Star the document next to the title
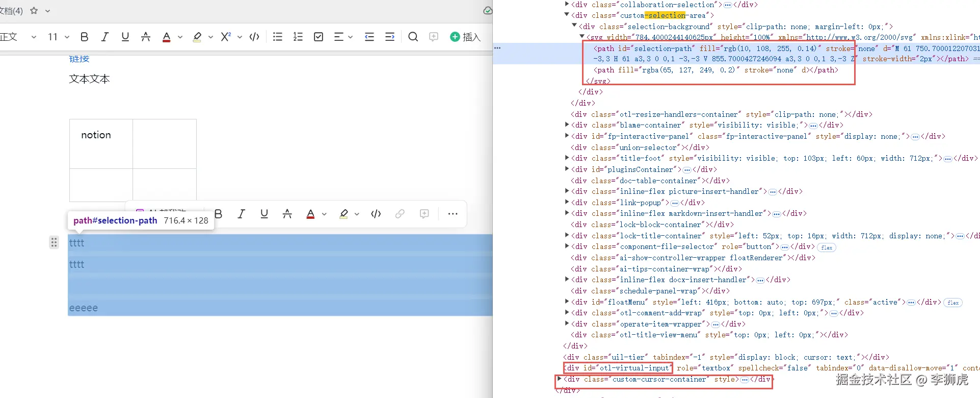This screenshot has width=980, height=398. point(34,10)
